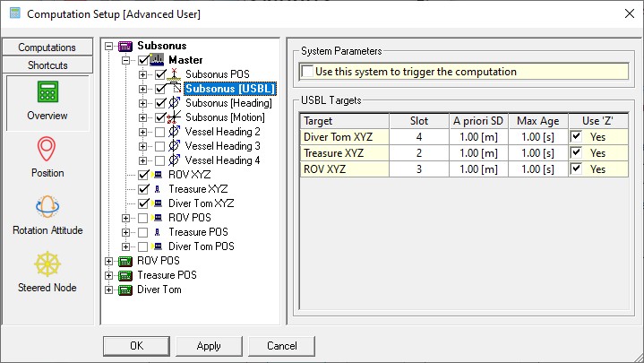The width and height of the screenshot is (644, 363).
Task: Collapse the Master node
Action: [126, 60]
